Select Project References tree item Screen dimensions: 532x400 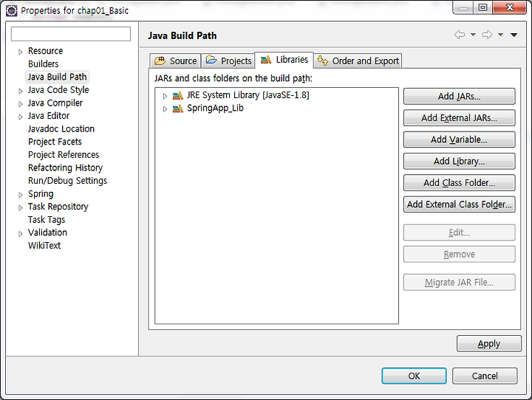64,154
